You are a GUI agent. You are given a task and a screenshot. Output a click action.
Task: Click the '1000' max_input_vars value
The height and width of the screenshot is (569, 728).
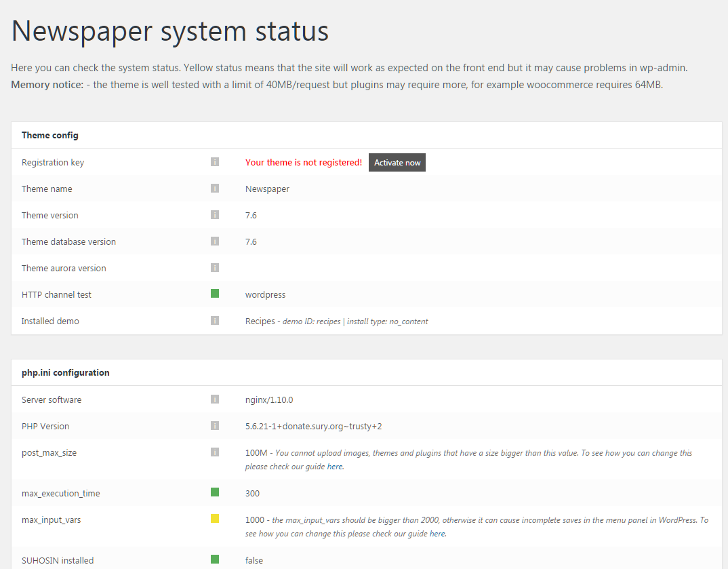(x=254, y=519)
